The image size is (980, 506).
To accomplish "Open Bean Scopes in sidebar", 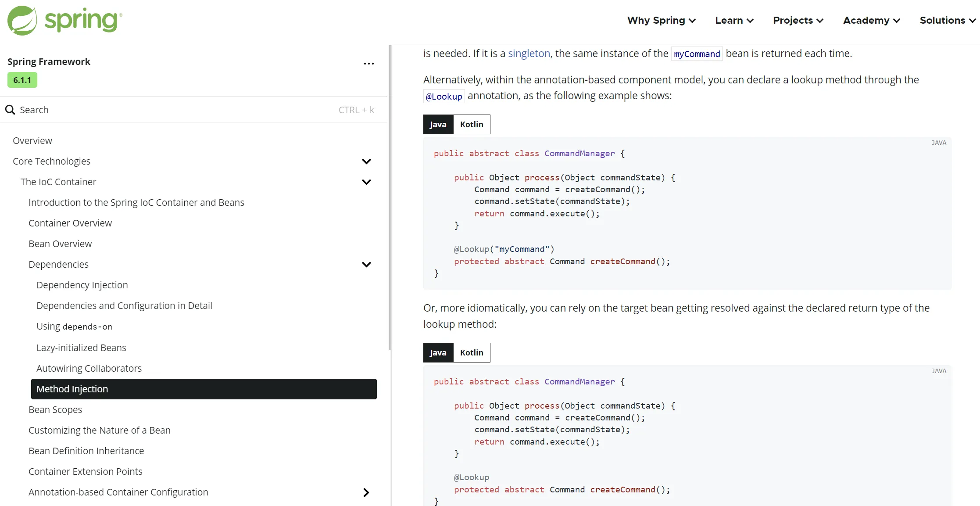I will tap(55, 410).
